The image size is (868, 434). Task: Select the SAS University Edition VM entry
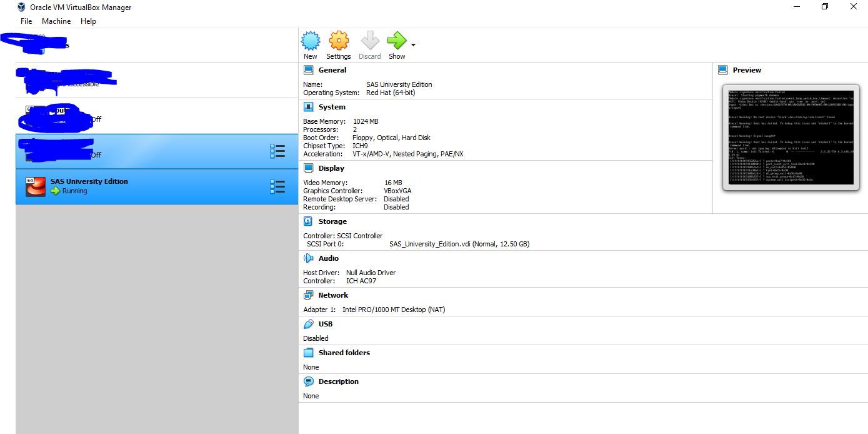[157, 186]
